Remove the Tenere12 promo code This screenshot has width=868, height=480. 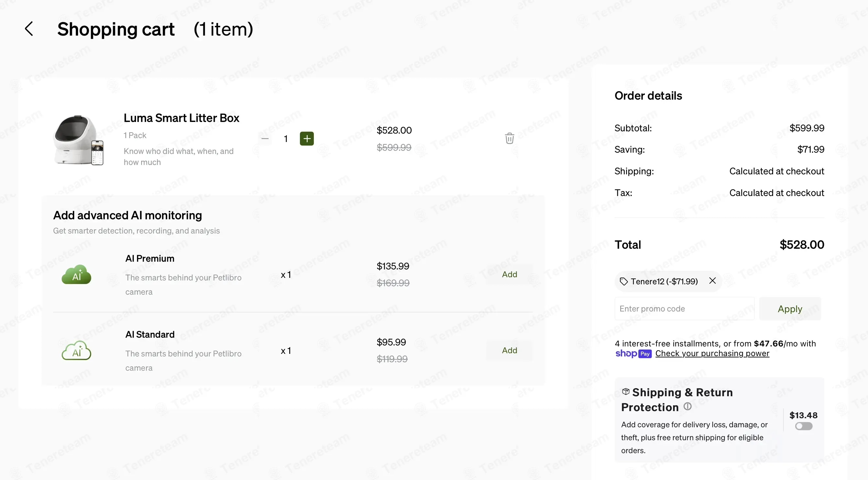(x=712, y=281)
